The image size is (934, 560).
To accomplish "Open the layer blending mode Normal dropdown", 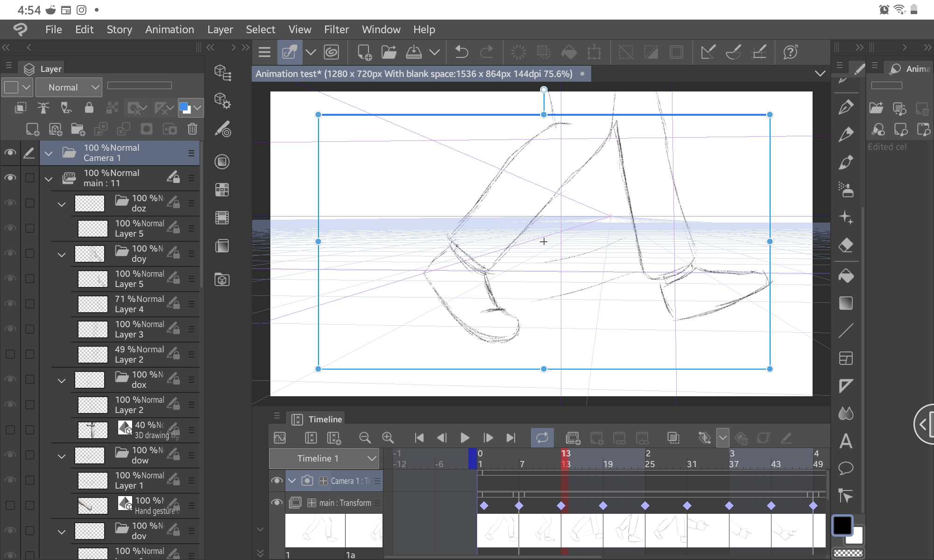I will coord(69,87).
